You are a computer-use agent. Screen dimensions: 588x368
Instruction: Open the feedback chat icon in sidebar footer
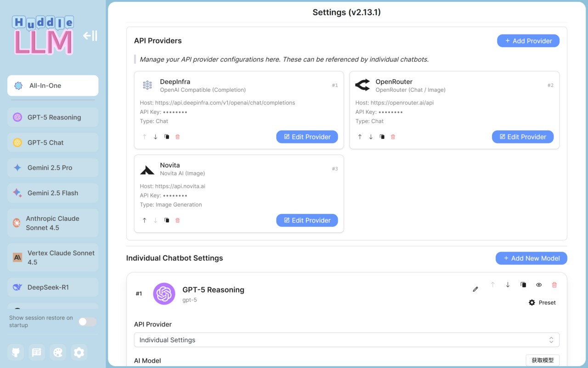point(37,352)
